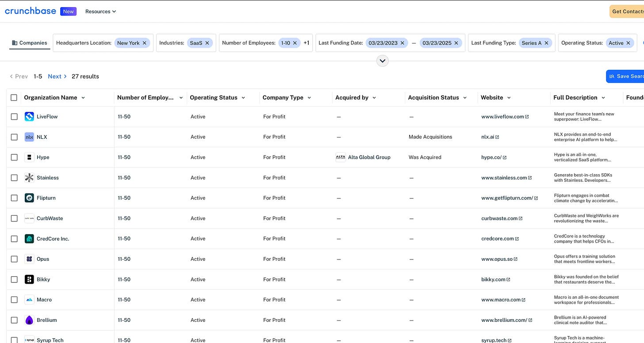Screen dimensions: 644x343
Task: Open the CredCore Inc. logo icon
Action: (29, 239)
